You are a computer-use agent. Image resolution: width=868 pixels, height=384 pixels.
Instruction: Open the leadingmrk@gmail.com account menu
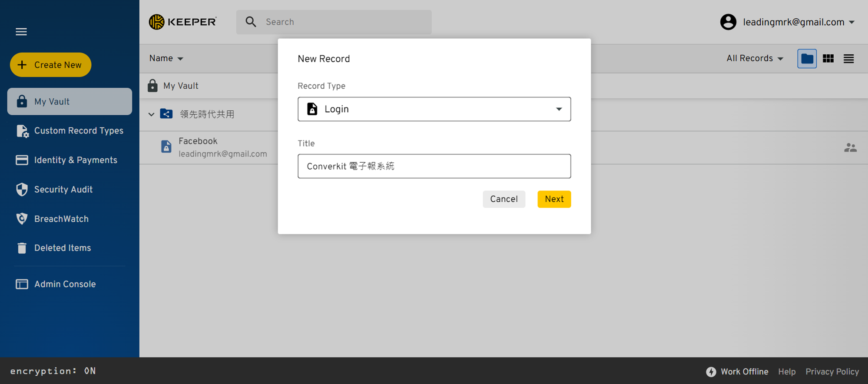pos(798,22)
